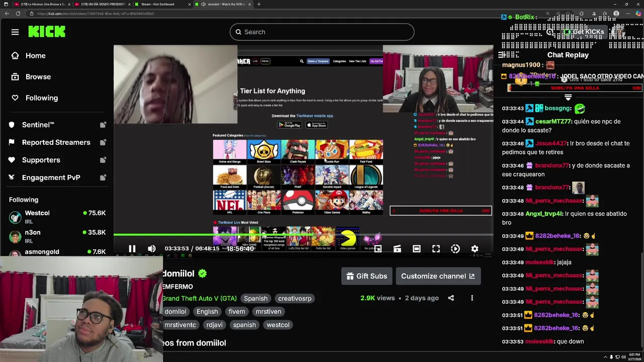Click the Spanish language tag

coord(256,299)
